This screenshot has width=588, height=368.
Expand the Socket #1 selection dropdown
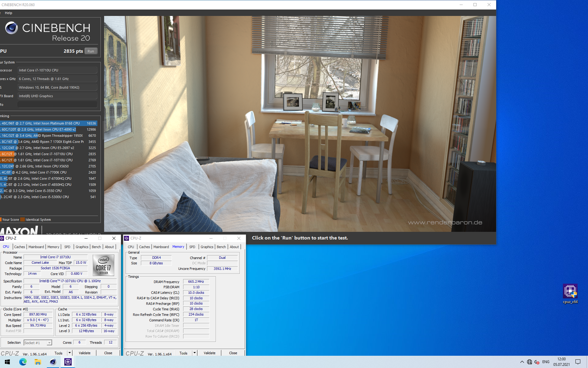pos(49,343)
